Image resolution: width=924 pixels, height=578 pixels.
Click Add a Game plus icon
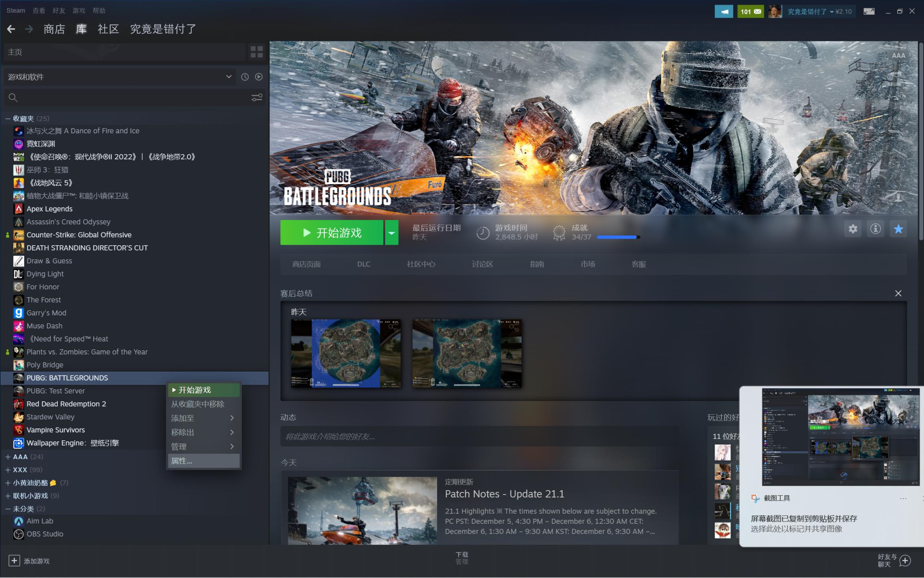[x=14, y=560]
